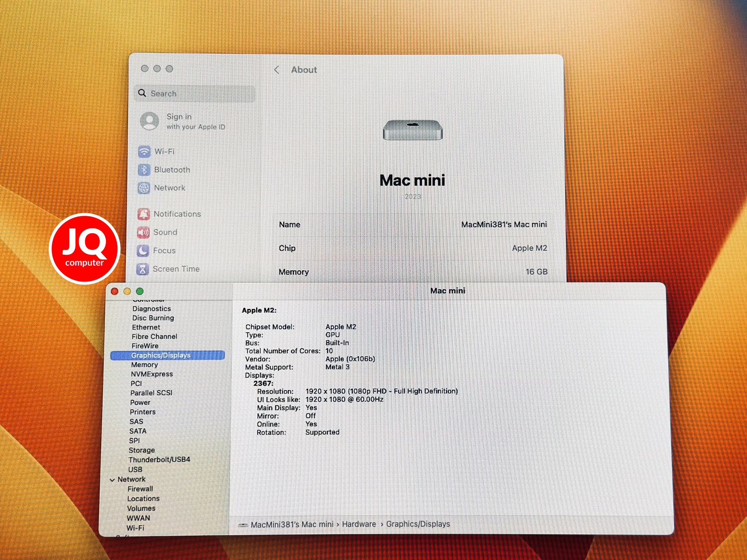The width and height of the screenshot is (747, 560).
Task: Click MacMini381's Mac mini in path bar
Action: pos(292,525)
